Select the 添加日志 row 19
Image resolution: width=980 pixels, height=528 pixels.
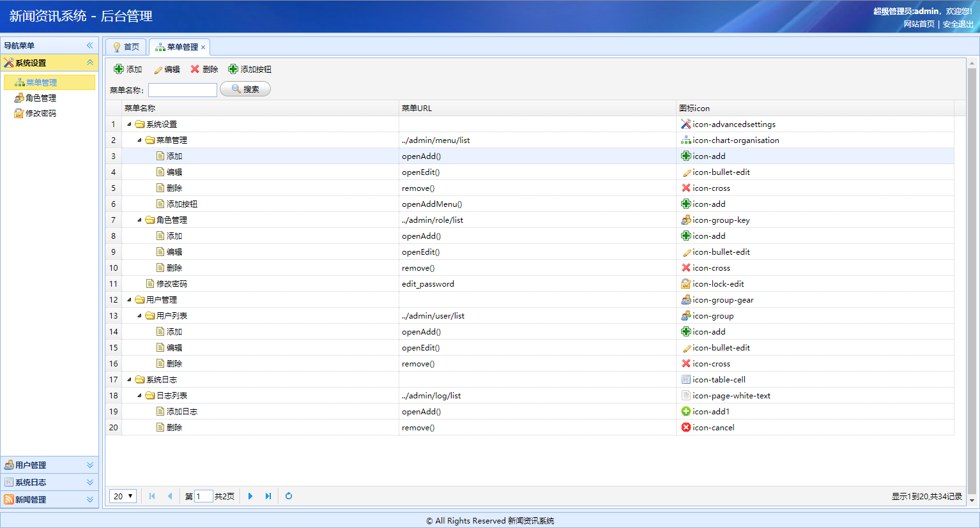click(530, 411)
